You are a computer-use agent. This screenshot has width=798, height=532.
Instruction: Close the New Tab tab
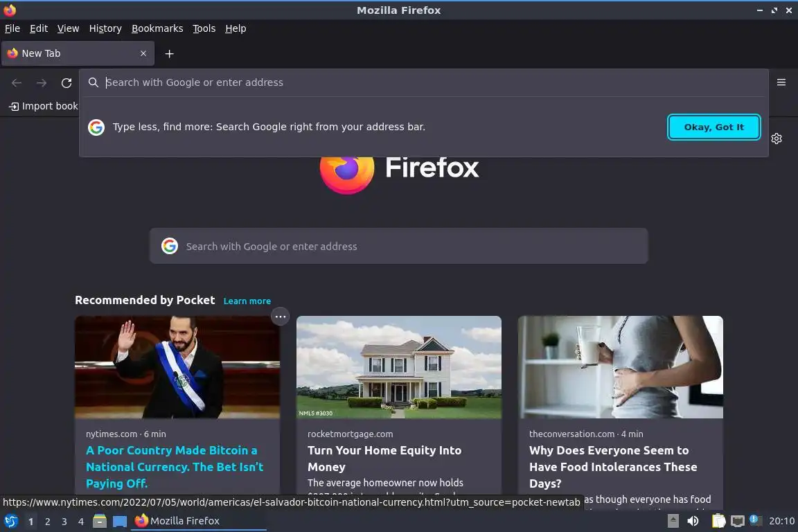click(143, 53)
